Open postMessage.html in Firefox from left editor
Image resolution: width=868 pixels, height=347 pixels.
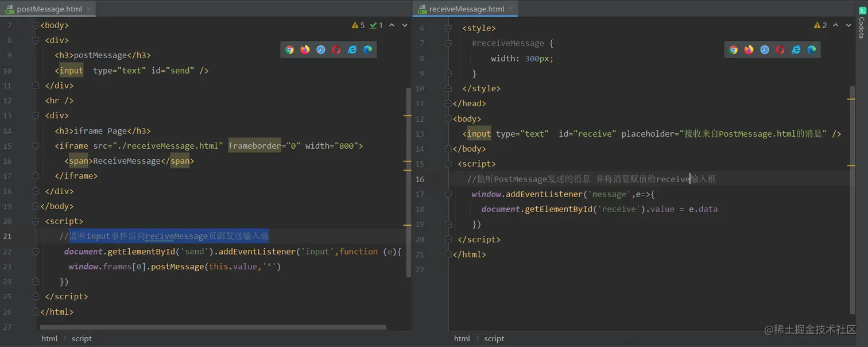[x=305, y=50]
